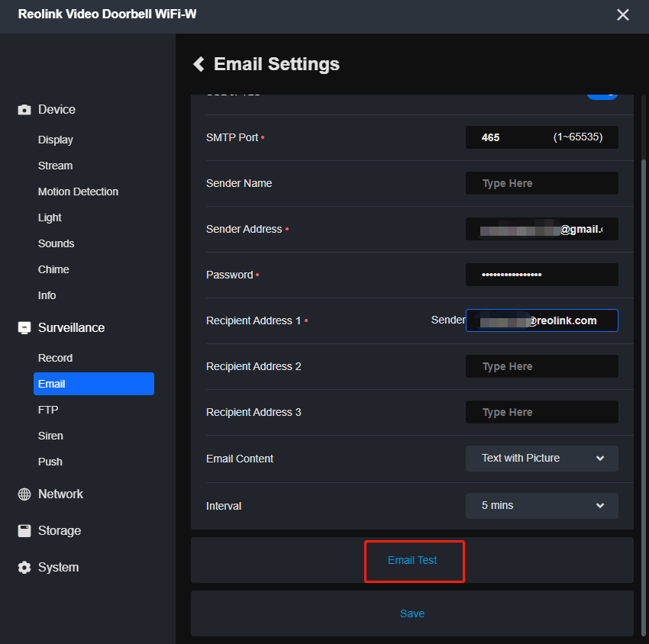
Task: Click the System gear icon
Action: [x=24, y=567]
